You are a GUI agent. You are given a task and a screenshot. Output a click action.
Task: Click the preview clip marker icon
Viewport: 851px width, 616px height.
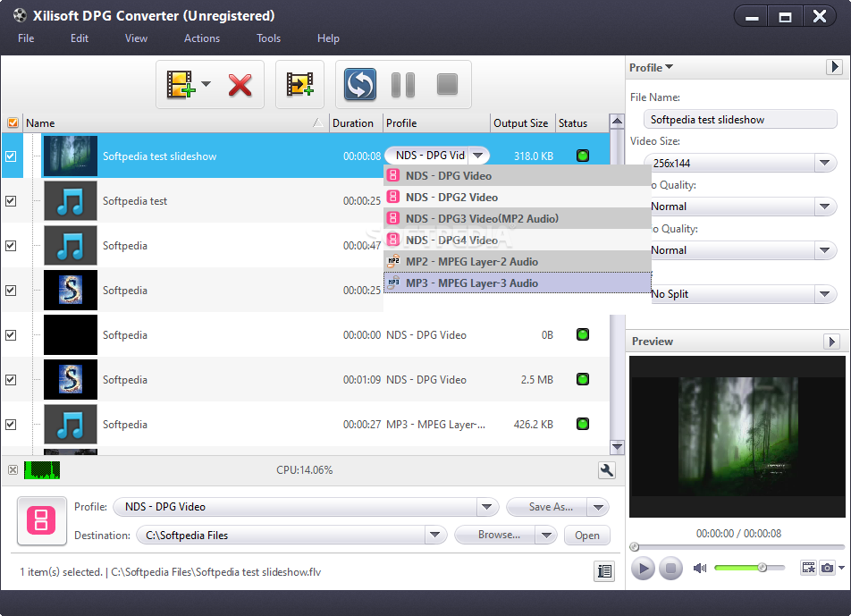809,568
